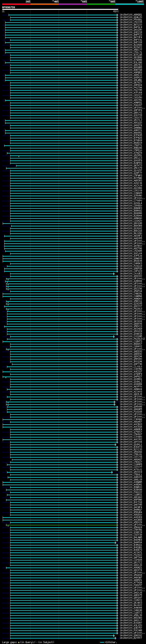Click hit label UniRef100_Q5RC11
This screenshot has height=644, width=146.
[x=131, y=301]
